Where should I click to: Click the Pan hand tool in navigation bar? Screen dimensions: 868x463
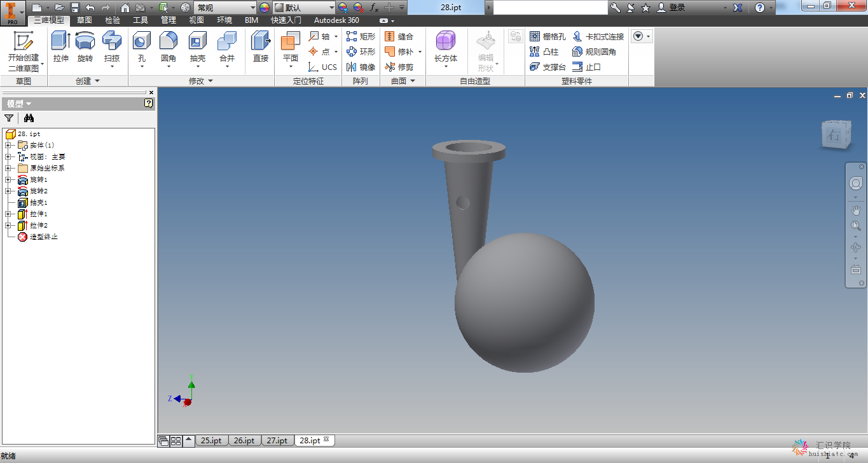point(856,209)
